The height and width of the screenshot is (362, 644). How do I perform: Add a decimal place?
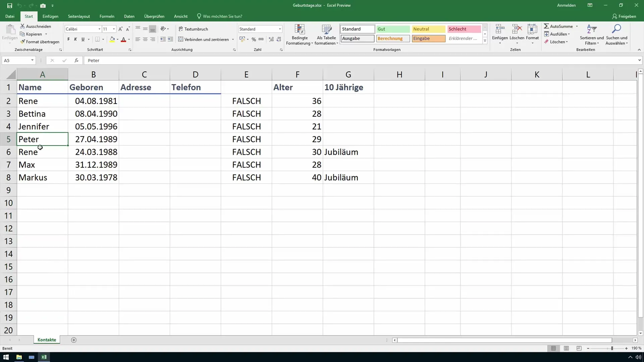[271, 40]
